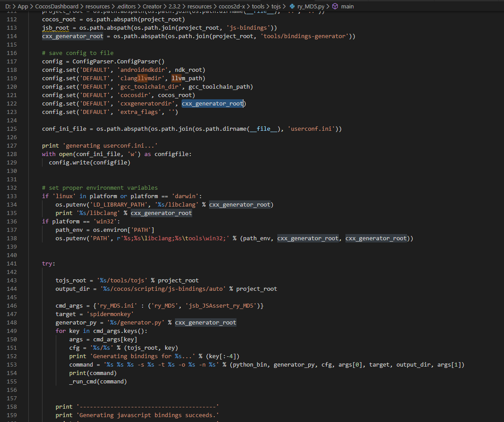Click 'extra_flags' string on line 123
This screenshot has height=422, width=504.
[139, 112]
